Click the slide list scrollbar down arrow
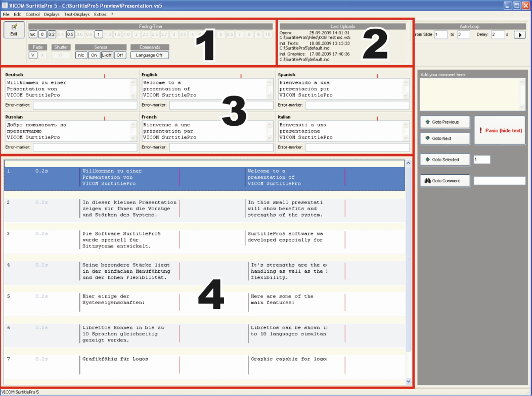 (x=409, y=381)
